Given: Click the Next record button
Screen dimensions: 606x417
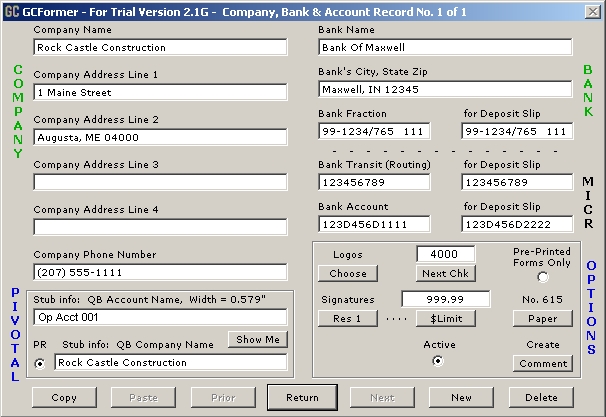Looking at the screenshot, I should [x=382, y=398].
